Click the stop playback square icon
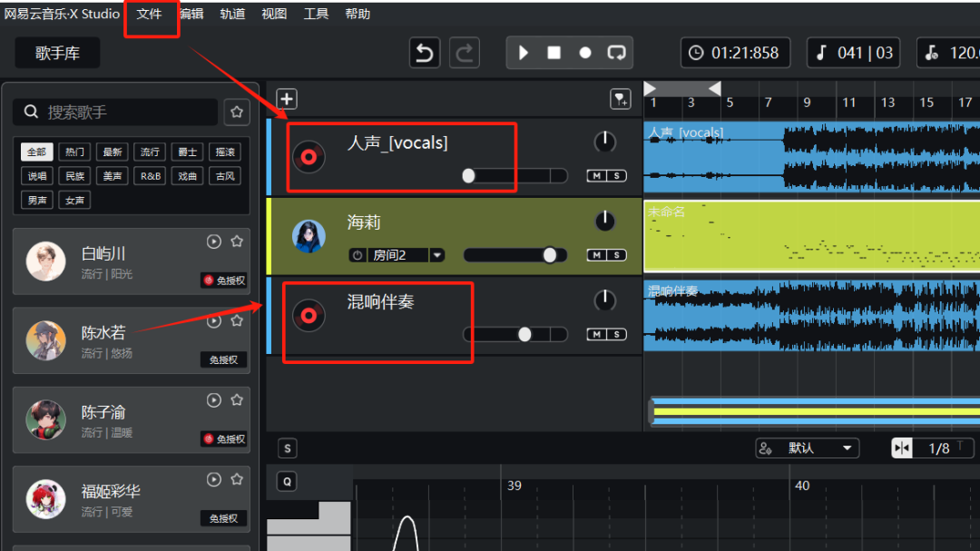The width and height of the screenshot is (980, 551). click(x=554, y=53)
